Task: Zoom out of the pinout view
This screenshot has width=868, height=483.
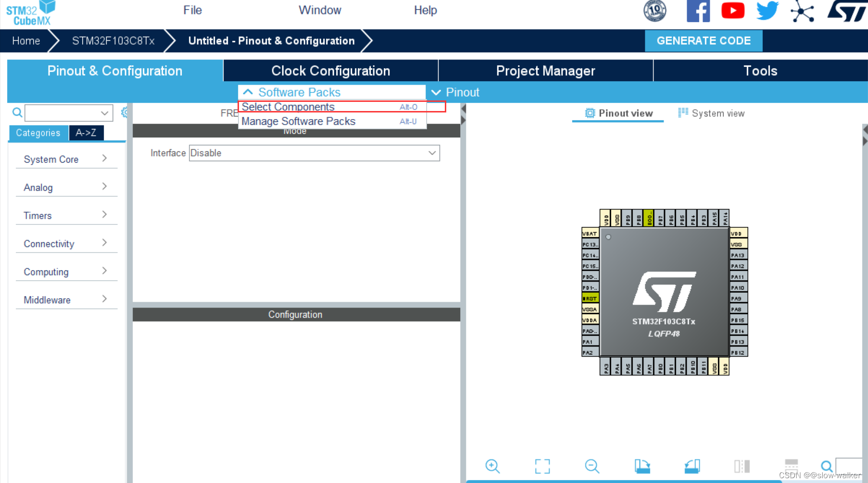Action: [x=592, y=466]
